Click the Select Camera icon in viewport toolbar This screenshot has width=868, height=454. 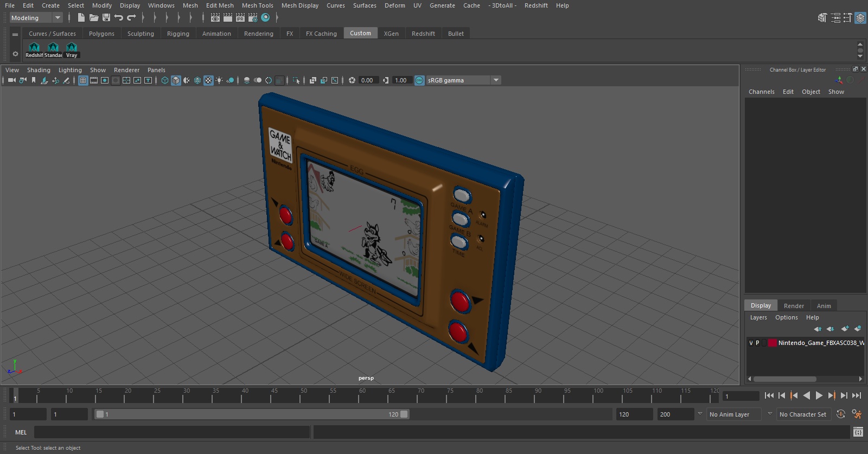click(x=11, y=80)
